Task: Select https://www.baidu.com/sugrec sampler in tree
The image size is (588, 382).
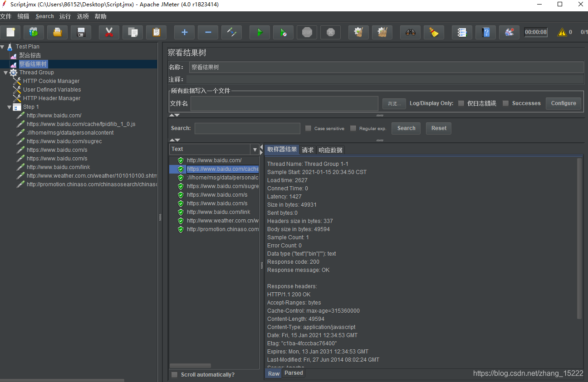Action: point(64,141)
